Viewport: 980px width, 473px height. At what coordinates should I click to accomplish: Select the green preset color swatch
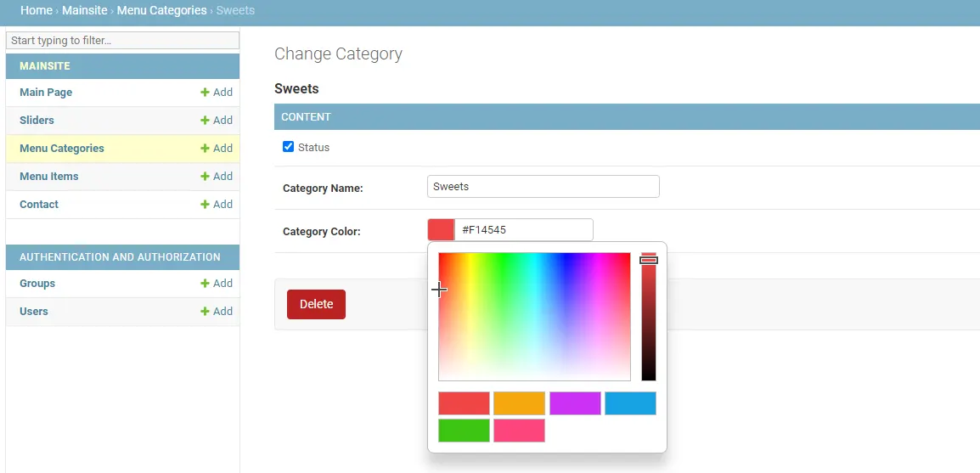tap(464, 431)
